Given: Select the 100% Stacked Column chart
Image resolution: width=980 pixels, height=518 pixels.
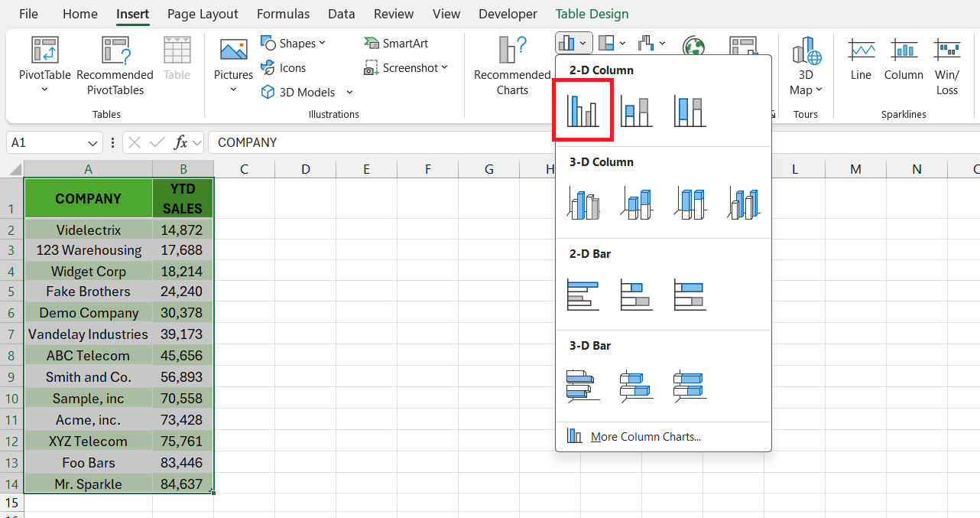Looking at the screenshot, I should (x=690, y=109).
